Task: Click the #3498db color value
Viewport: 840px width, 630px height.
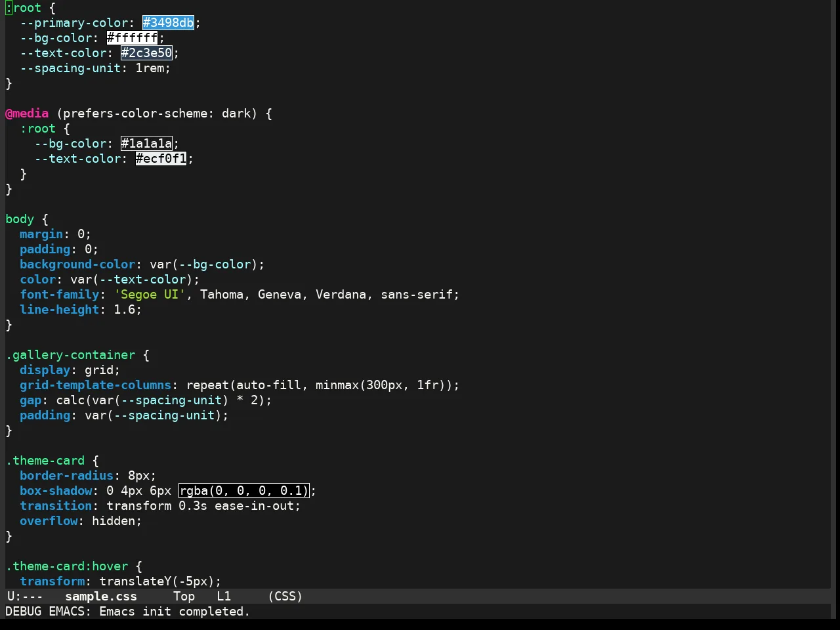Action: 169,23
